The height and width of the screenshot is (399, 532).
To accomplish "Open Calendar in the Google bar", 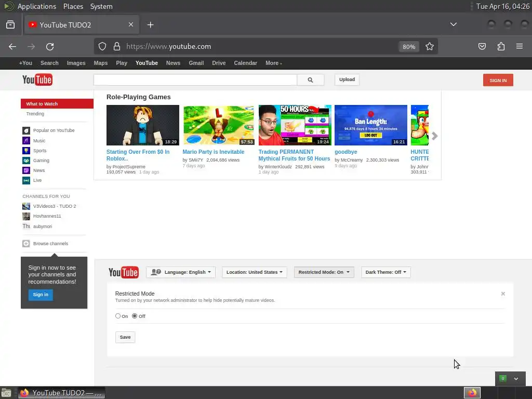I will [x=245, y=63].
